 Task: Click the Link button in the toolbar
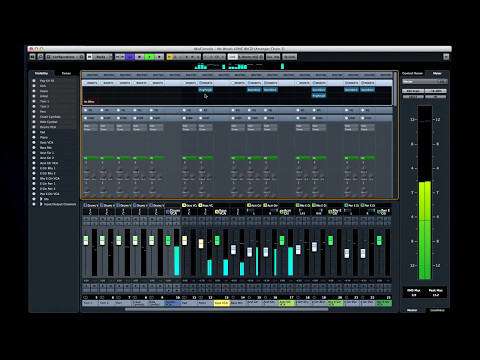[232, 57]
